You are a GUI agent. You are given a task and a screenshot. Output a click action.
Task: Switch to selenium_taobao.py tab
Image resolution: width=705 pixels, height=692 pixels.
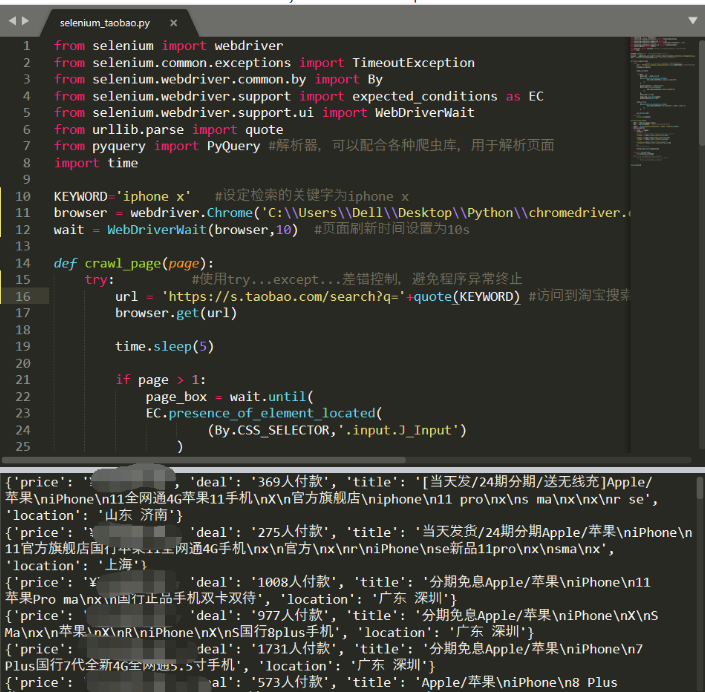click(105, 23)
